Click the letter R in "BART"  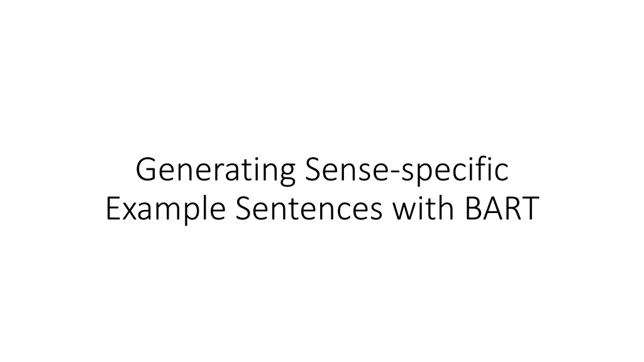pyautogui.click(x=512, y=209)
